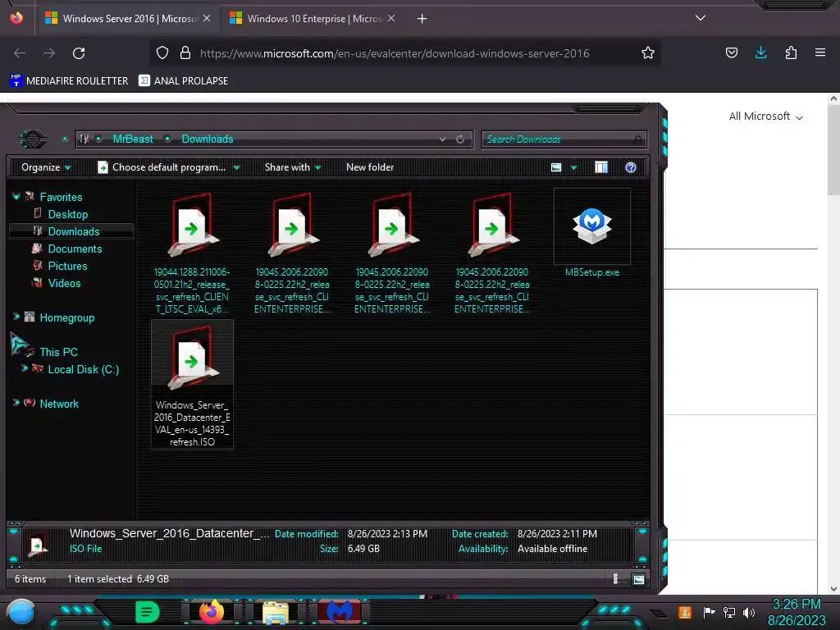Close the Windows Server 2016 tab
Image resolution: width=840 pixels, height=630 pixels.
[207, 18]
